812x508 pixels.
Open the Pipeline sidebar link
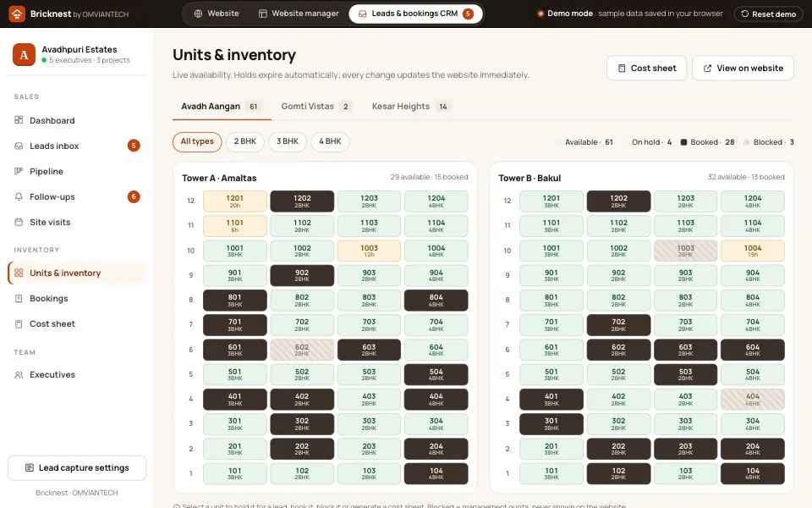77,171
